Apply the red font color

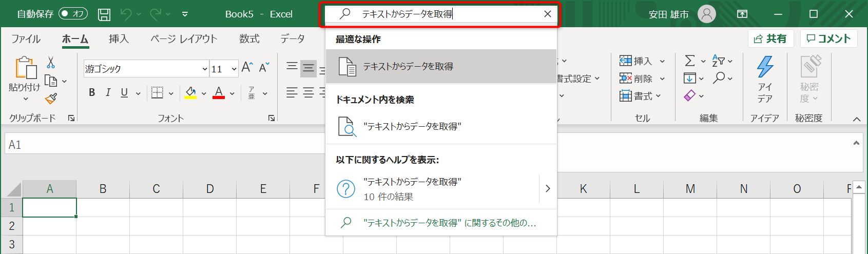219,93
